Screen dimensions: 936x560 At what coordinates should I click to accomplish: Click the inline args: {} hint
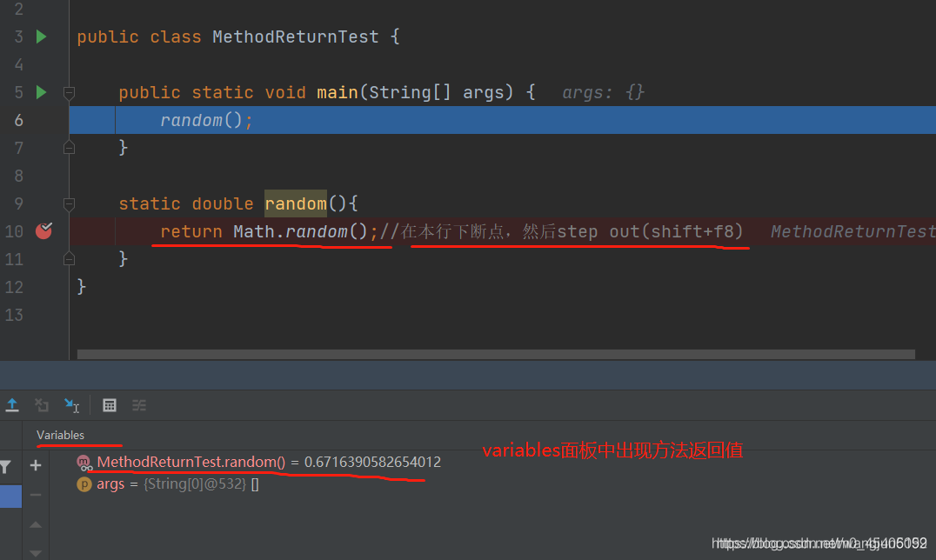click(603, 92)
